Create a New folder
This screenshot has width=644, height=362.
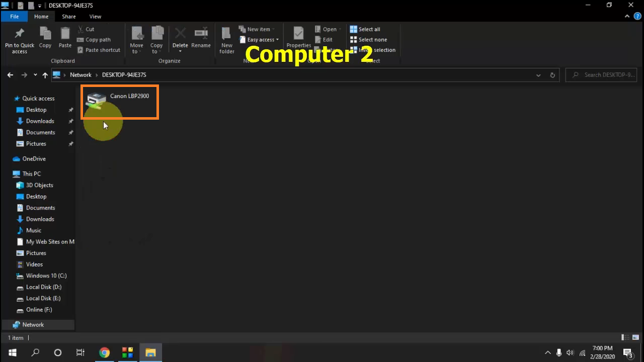(227, 40)
